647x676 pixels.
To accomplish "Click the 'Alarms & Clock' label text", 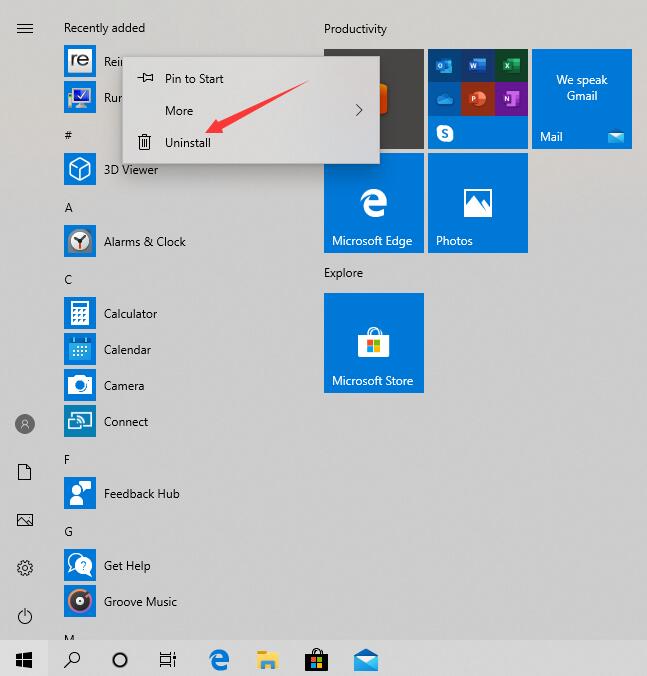I will (x=145, y=241).
